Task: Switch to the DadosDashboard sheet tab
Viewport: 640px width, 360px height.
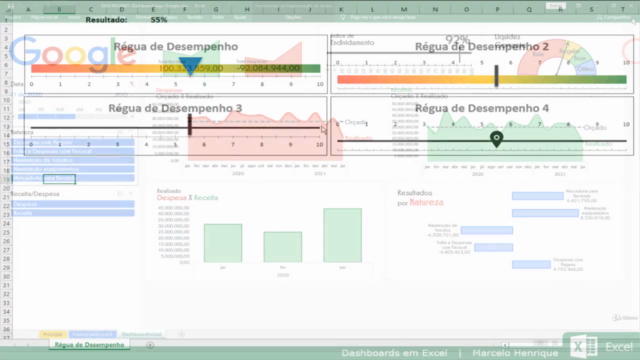Action: (x=92, y=334)
